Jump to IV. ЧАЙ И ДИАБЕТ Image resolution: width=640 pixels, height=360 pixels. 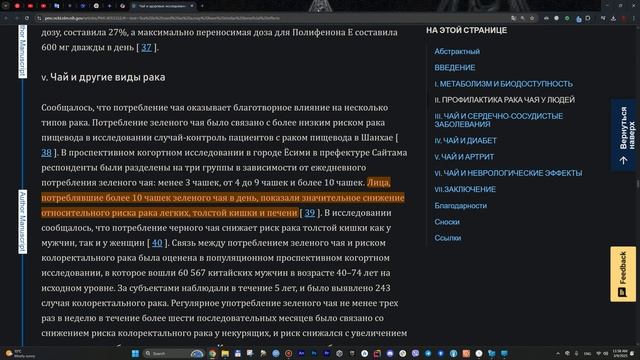coord(465,140)
